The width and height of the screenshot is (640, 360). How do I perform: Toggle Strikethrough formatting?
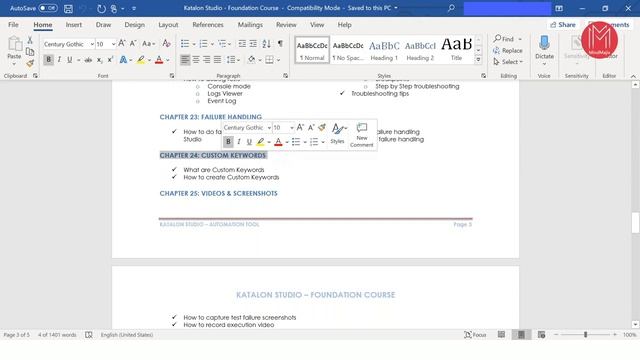pos(88,60)
